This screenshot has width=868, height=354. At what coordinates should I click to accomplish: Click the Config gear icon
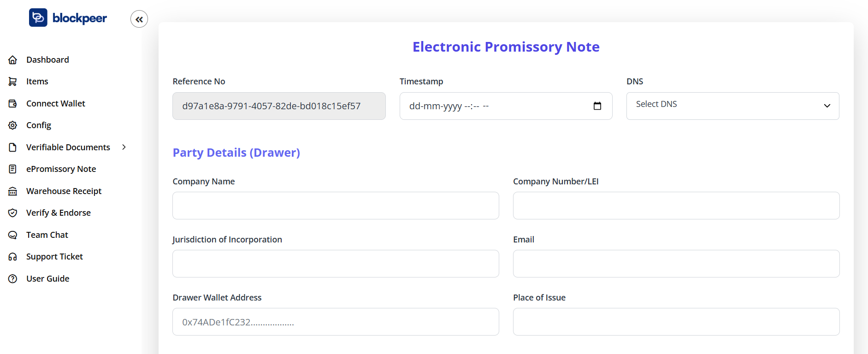pos(13,125)
